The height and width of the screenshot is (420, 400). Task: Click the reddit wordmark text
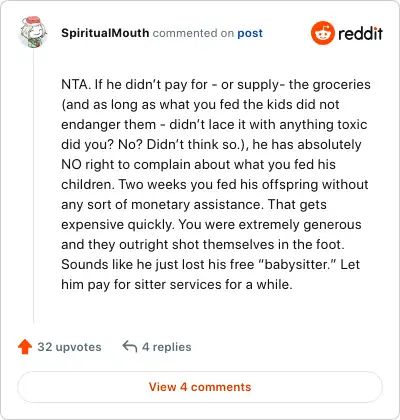[360, 33]
